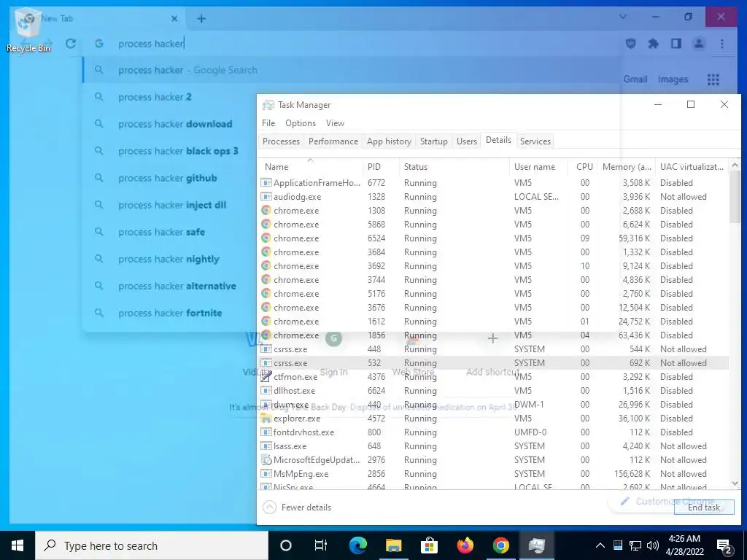This screenshot has width=747, height=560.
Task: Click Type here to search box
Action: (x=152, y=545)
